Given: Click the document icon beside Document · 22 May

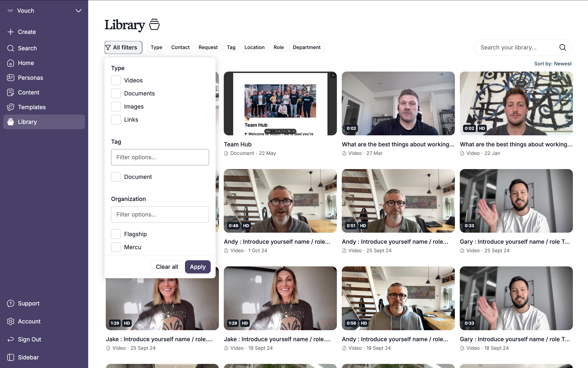Looking at the screenshot, I should point(226,153).
